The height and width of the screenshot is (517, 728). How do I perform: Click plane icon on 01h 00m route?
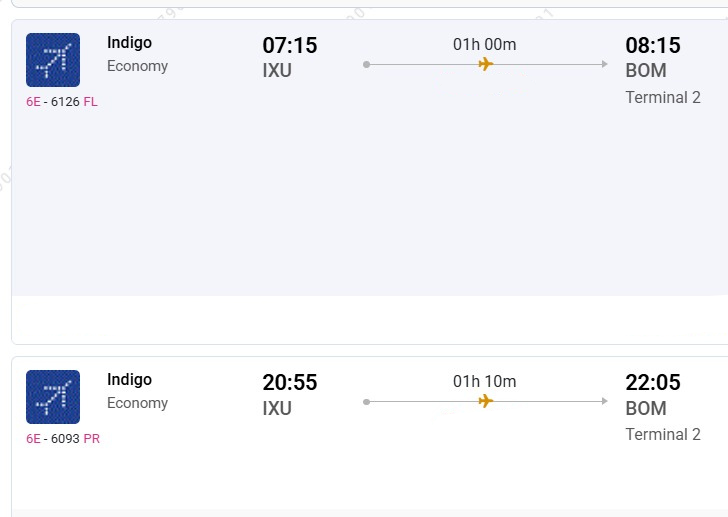point(486,64)
